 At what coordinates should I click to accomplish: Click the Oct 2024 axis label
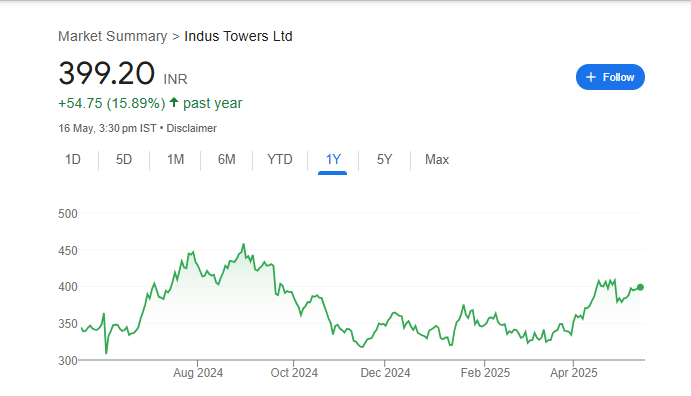[294, 373]
